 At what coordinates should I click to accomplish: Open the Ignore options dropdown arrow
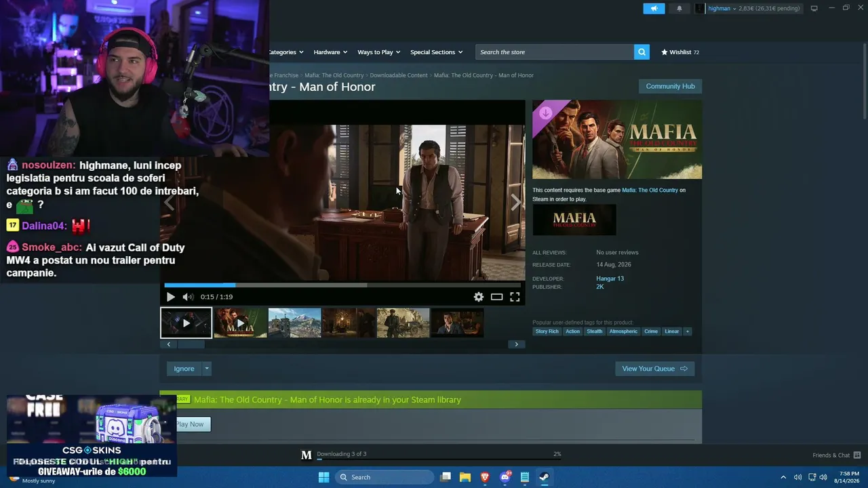click(x=207, y=369)
